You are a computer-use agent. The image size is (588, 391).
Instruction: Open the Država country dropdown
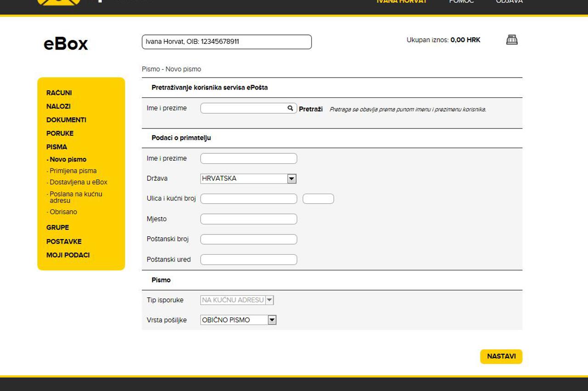pyautogui.click(x=292, y=179)
